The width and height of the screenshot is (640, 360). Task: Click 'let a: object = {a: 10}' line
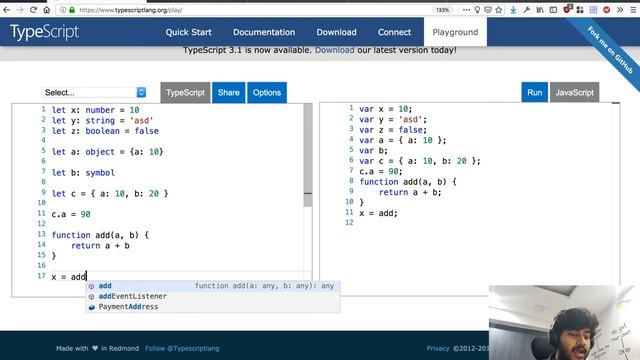pyautogui.click(x=107, y=152)
